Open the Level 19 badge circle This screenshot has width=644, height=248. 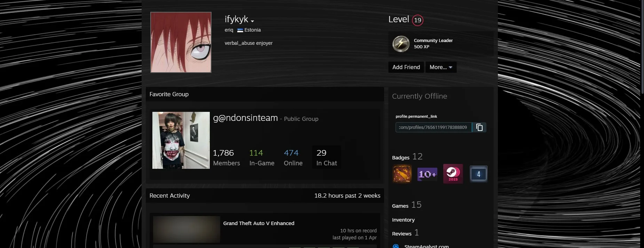click(418, 20)
